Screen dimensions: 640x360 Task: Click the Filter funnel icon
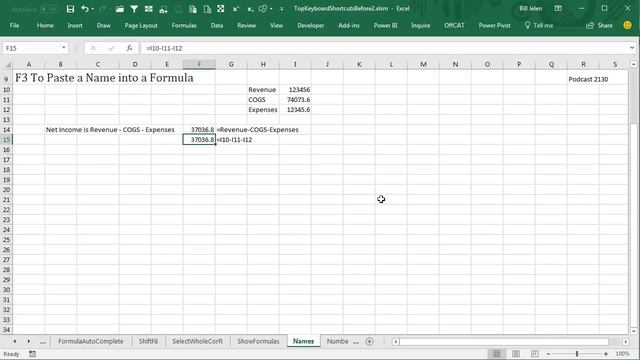pos(134,9)
